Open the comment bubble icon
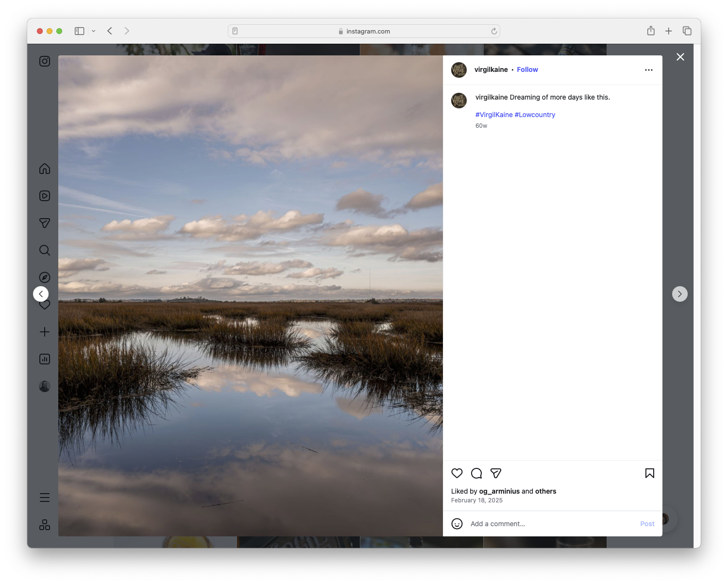Viewport: 728px width, 584px height. coord(476,473)
